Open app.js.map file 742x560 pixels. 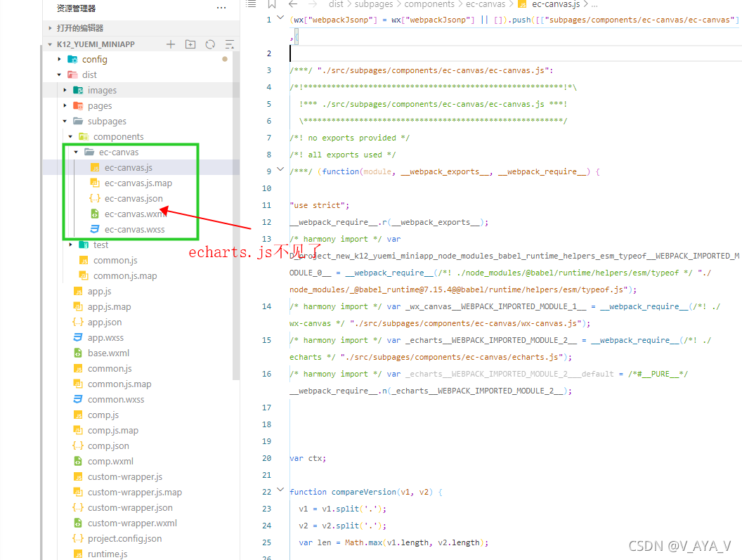point(110,307)
